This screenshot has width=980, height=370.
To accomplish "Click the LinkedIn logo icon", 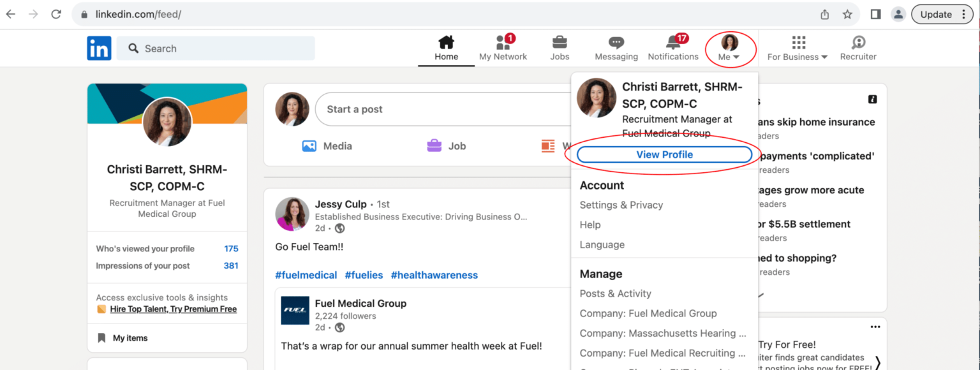I will 99,48.
